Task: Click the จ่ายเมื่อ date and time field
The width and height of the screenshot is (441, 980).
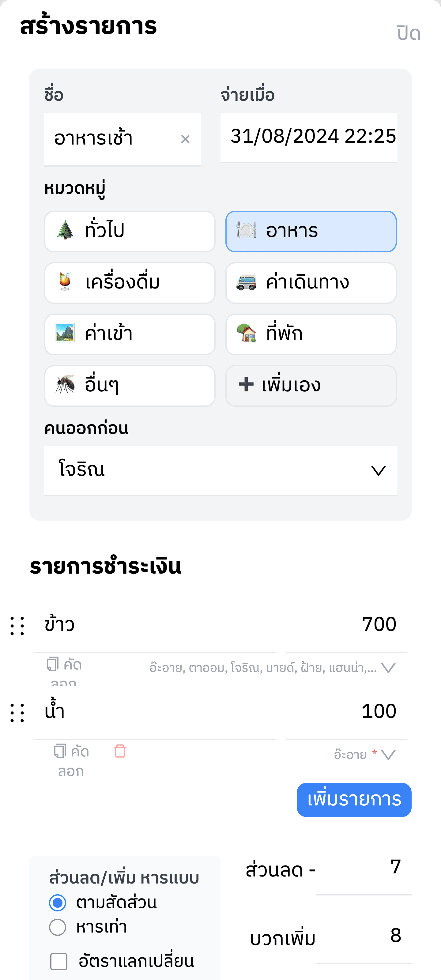Action: tap(309, 137)
